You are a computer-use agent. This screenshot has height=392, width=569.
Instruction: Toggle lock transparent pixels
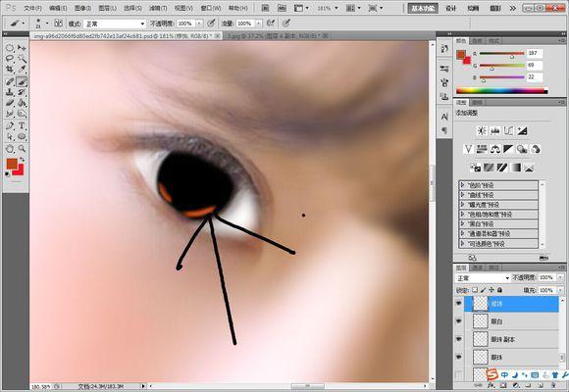click(x=475, y=290)
